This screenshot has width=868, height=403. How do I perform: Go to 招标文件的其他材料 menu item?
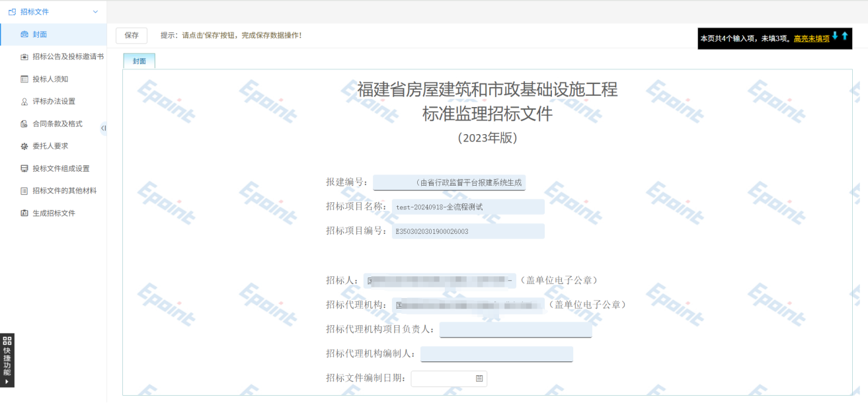(x=64, y=191)
